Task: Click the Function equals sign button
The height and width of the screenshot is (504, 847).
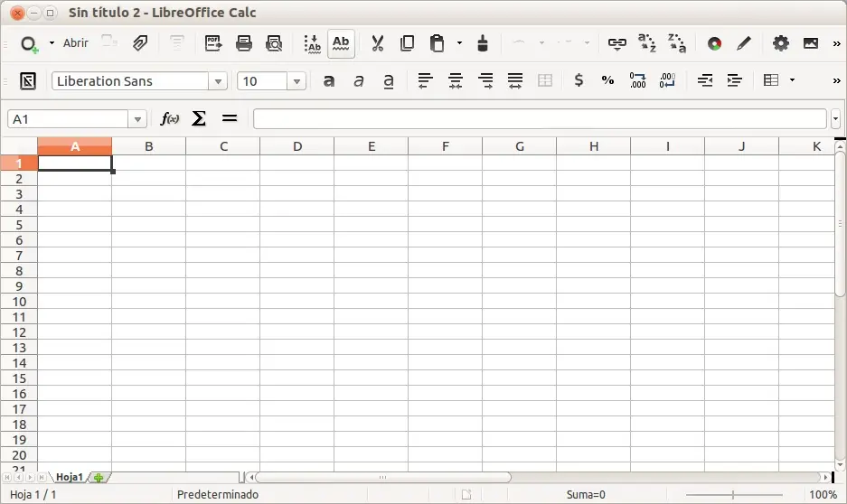Action: (x=230, y=117)
